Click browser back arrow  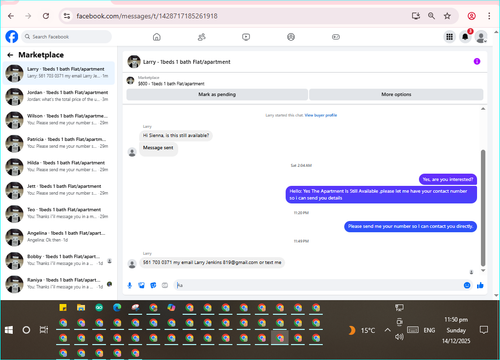(x=11, y=16)
